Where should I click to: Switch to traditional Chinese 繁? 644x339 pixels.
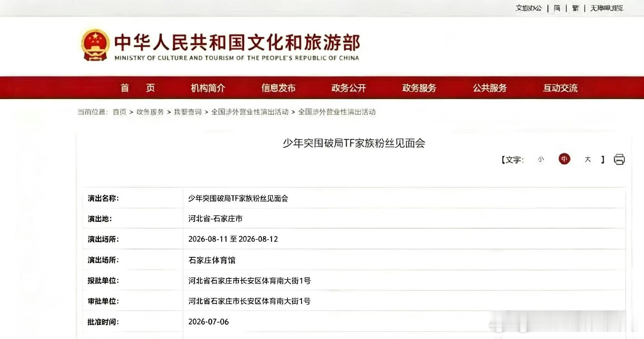pyautogui.click(x=575, y=8)
